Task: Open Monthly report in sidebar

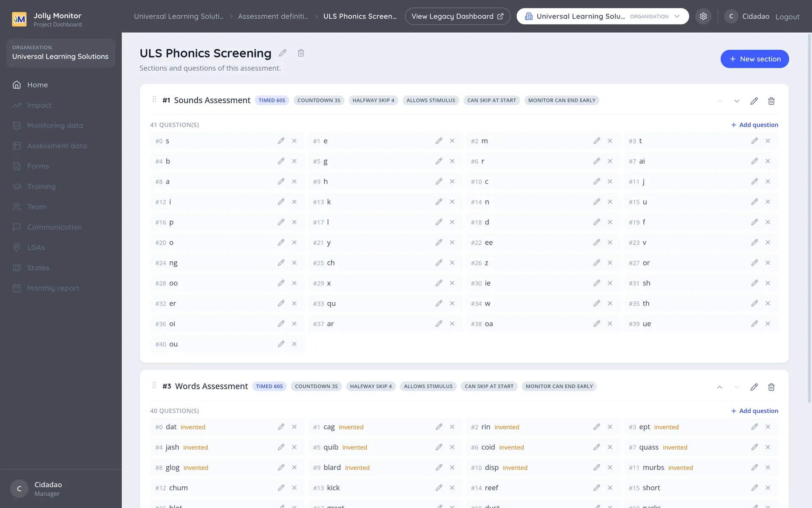Action: point(61,288)
